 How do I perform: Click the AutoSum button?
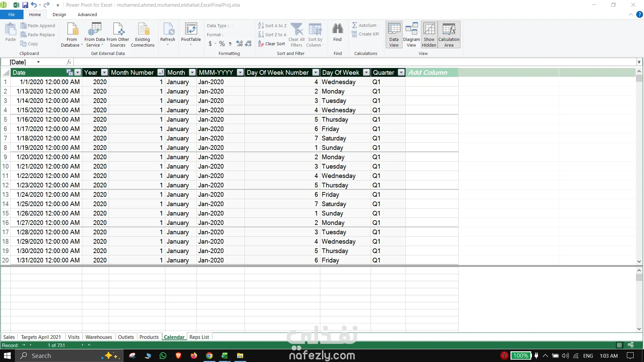coord(364,25)
